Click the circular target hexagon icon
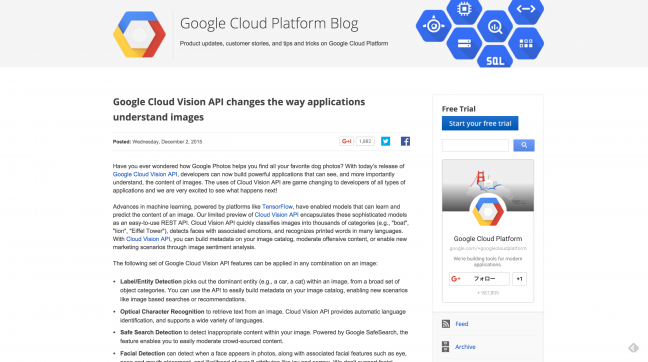 pyautogui.click(x=434, y=26)
